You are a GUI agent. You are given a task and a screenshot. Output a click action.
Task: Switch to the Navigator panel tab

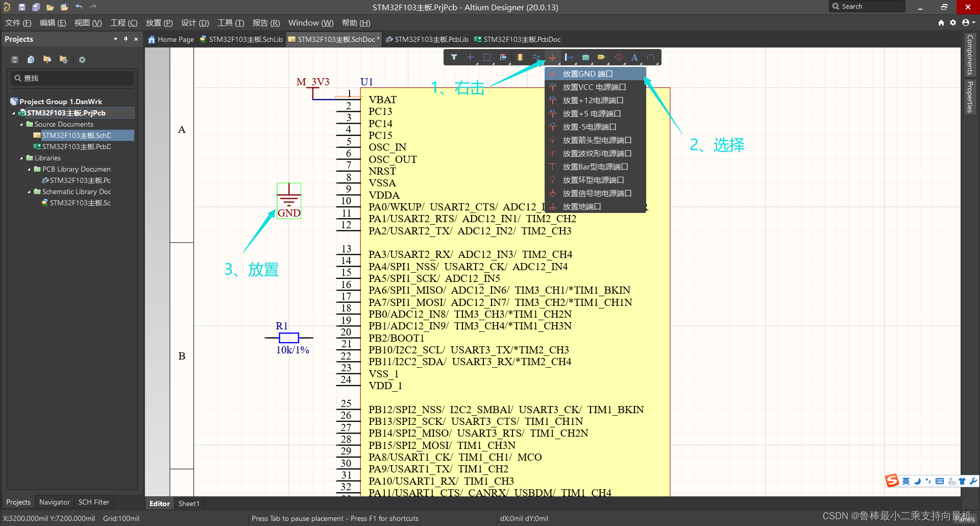pos(54,502)
